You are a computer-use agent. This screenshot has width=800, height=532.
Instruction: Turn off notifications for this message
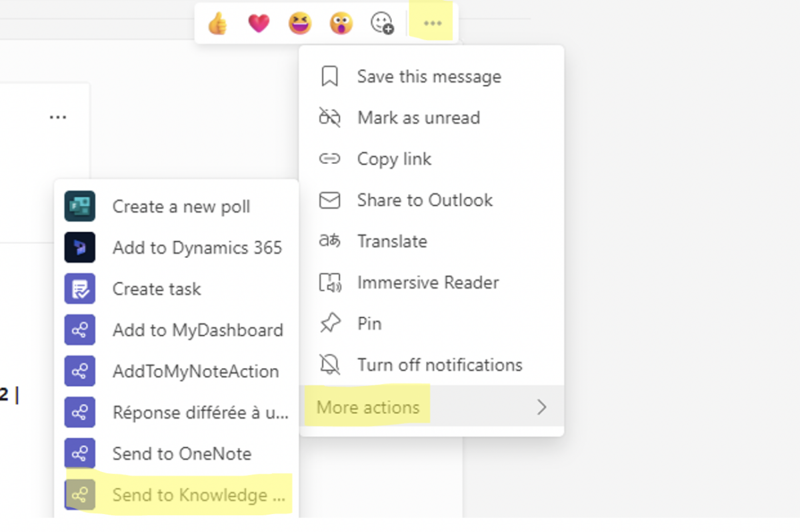point(439,365)
